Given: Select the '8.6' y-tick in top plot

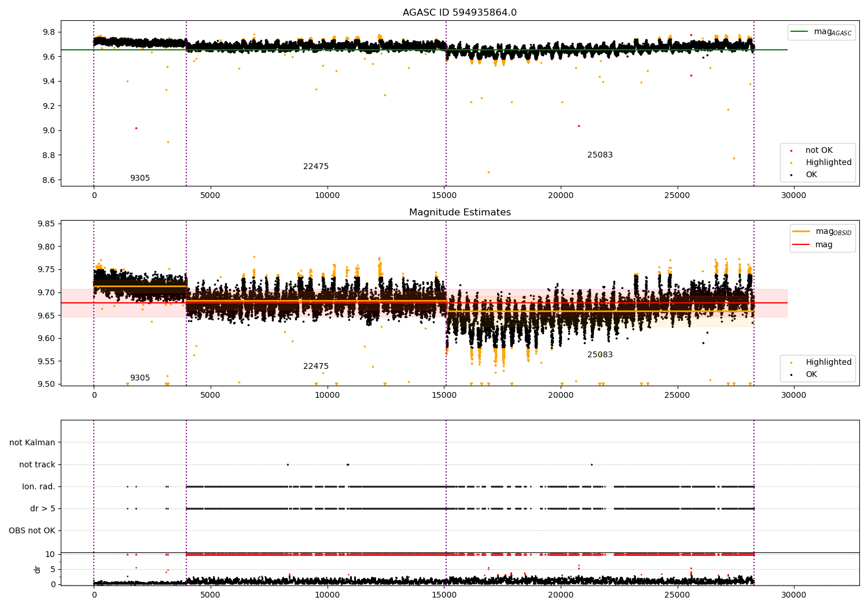Looking at the screenshot, I should (49, 180).
